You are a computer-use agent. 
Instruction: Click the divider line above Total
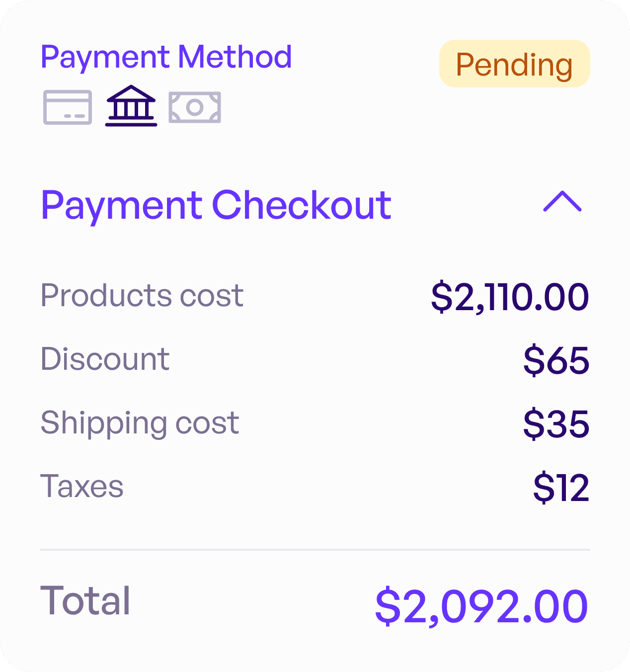pos(315,550)
